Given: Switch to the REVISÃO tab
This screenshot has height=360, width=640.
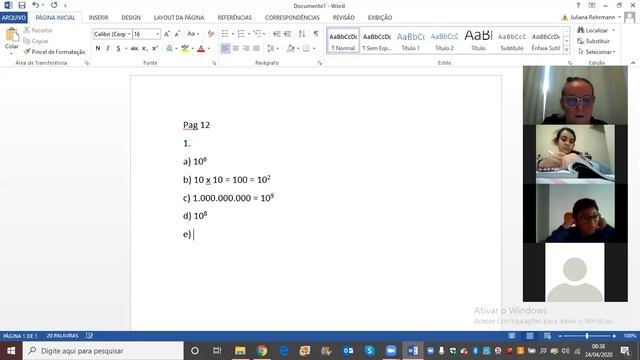Looking at the screenshot, I should [x=344, y=18].
